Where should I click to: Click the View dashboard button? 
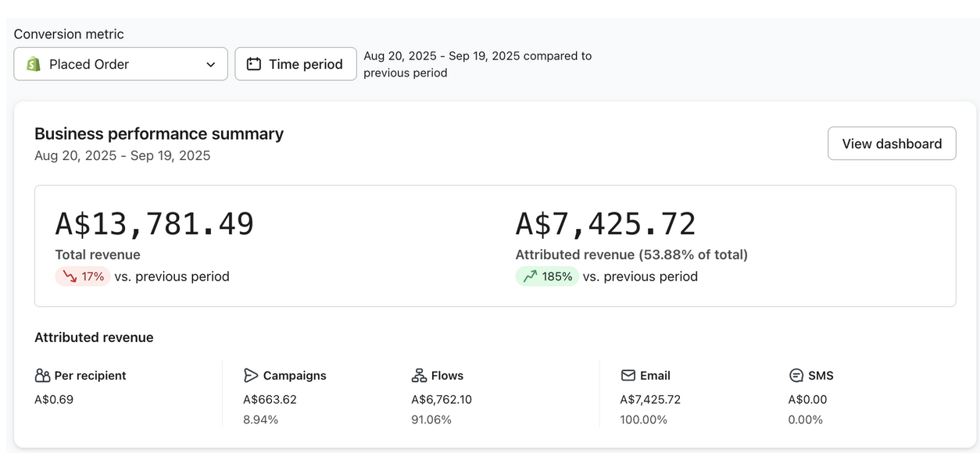point(892,144)
